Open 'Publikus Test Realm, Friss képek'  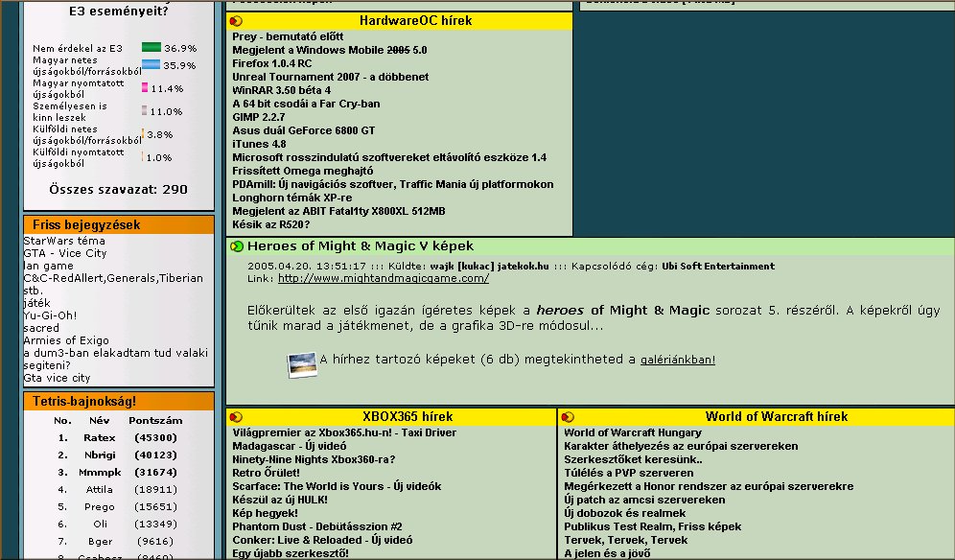coord(652,526)
